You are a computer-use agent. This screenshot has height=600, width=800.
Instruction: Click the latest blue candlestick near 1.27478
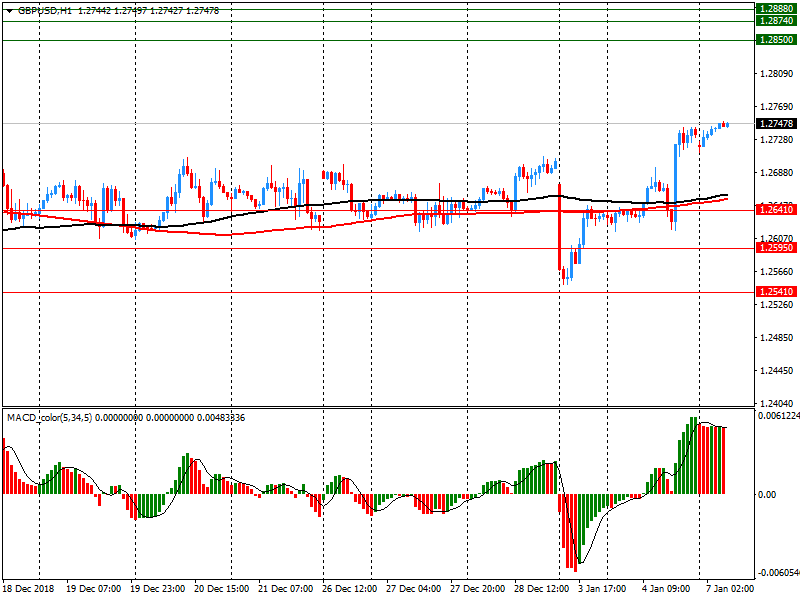(725, 125)
